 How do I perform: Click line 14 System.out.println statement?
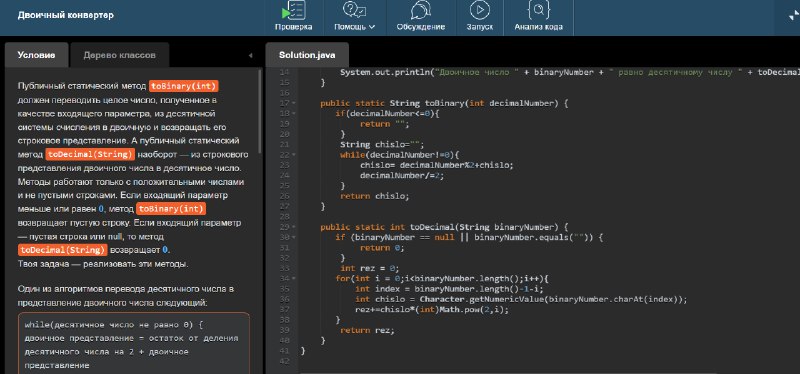pos(570,72)
